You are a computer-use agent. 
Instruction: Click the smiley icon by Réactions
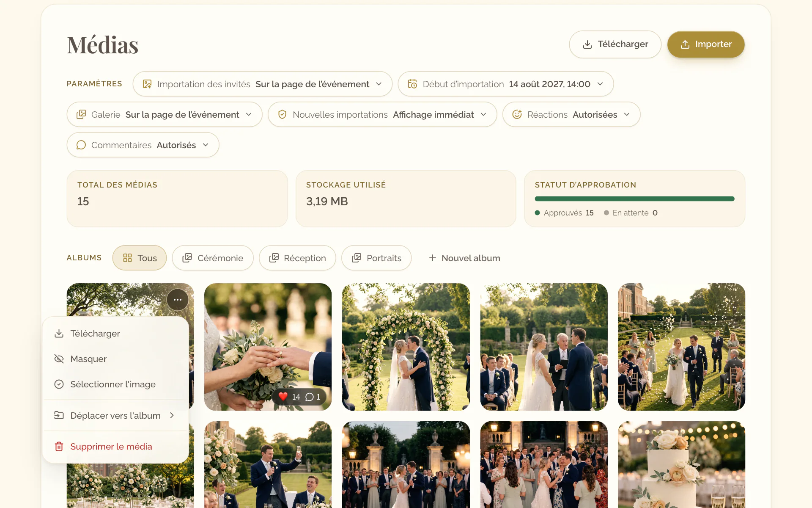coord(517,114)
